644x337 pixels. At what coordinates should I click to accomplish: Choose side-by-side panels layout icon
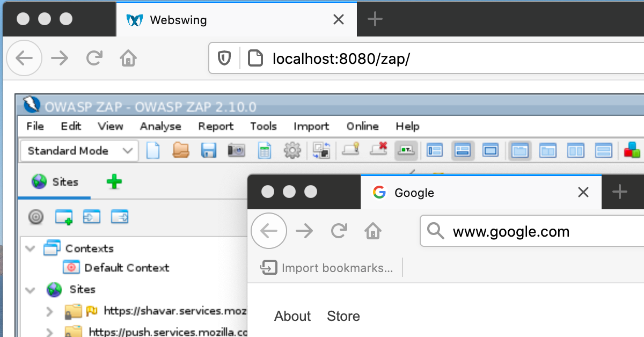(x=575, y=151)
